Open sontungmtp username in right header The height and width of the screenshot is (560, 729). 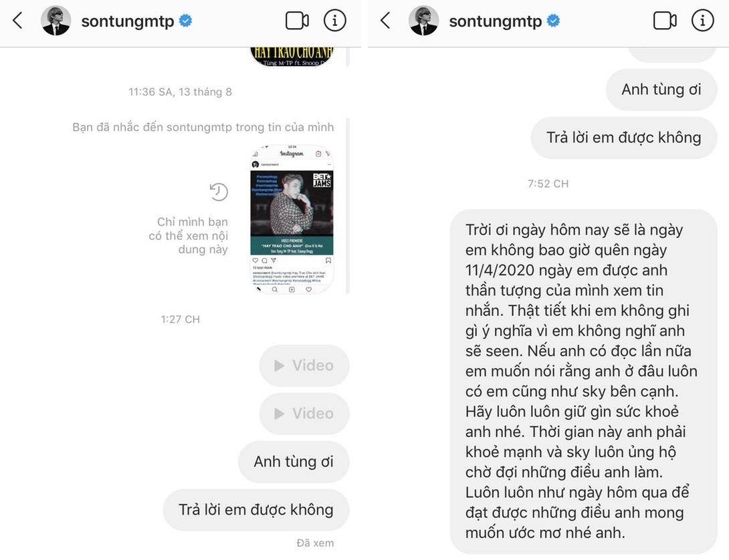coord(495,21)
